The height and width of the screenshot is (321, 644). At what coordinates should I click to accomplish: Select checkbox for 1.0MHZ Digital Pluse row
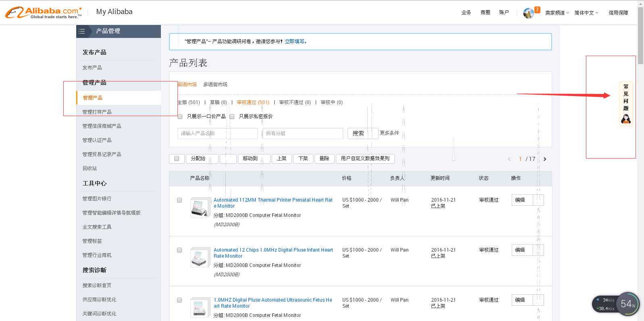click(179, 300)
